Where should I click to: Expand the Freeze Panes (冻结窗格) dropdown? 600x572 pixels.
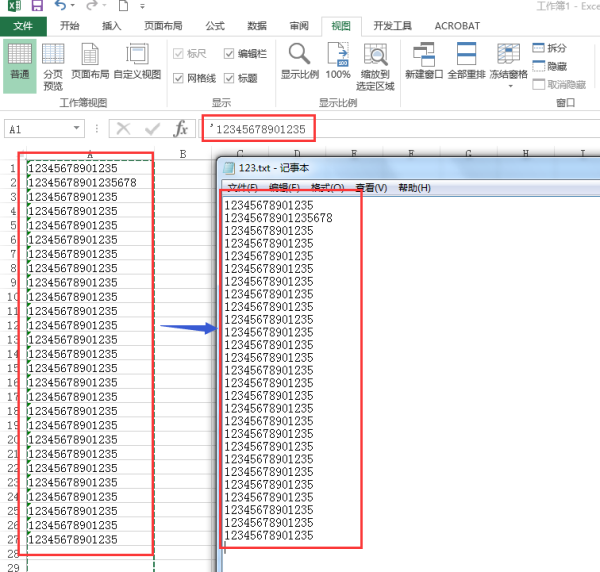click(509, 86)
